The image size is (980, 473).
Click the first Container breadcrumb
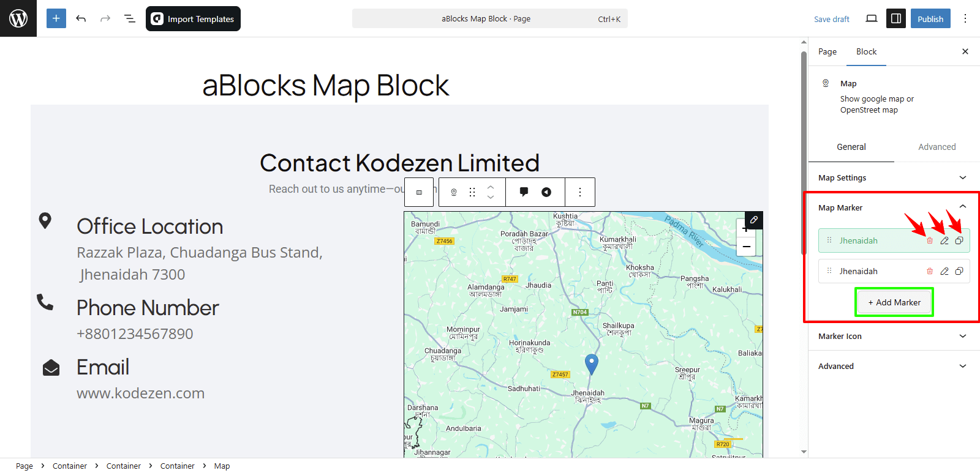click(x=70, y=466)
